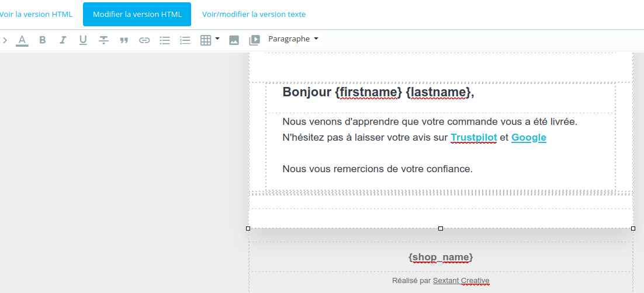Open Voir/modifier la version texte tab
This screenshot has width=644, height=293.
(254, 15)
